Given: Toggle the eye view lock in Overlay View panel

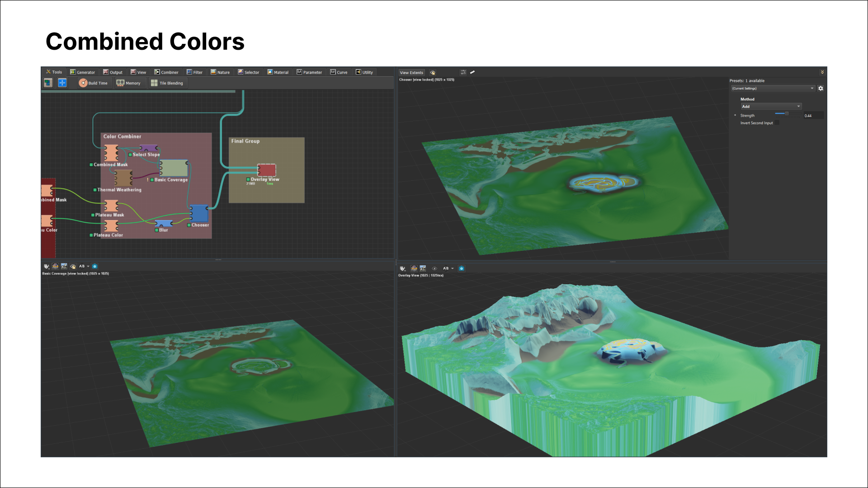Looking at the screenshot, I should click(x=434, y=268).
